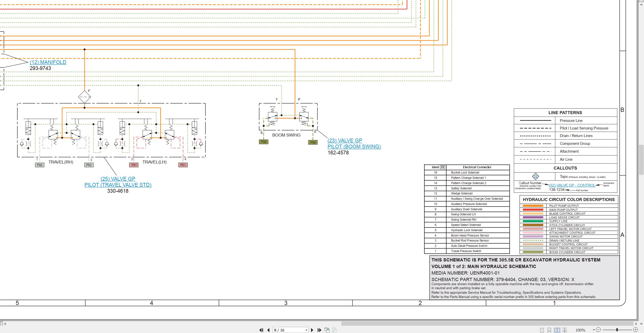Click the Bucket Lock Solenoid row
This screenshot has width=644, height=333.
tap(467, 173)
